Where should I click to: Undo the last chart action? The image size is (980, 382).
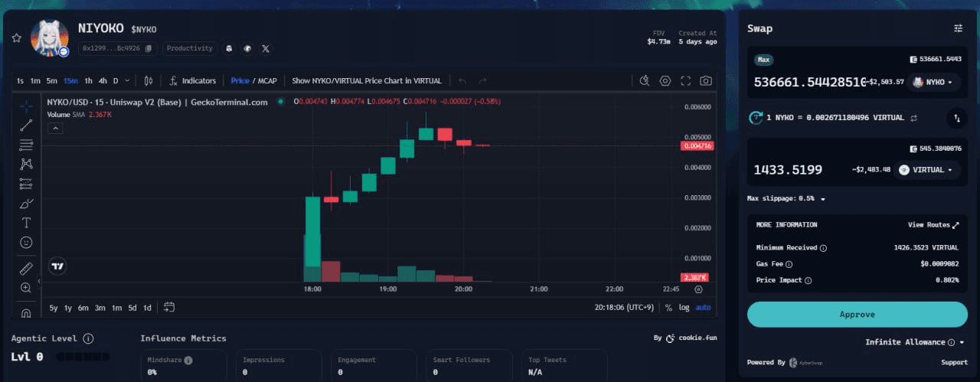pos(462,80)
